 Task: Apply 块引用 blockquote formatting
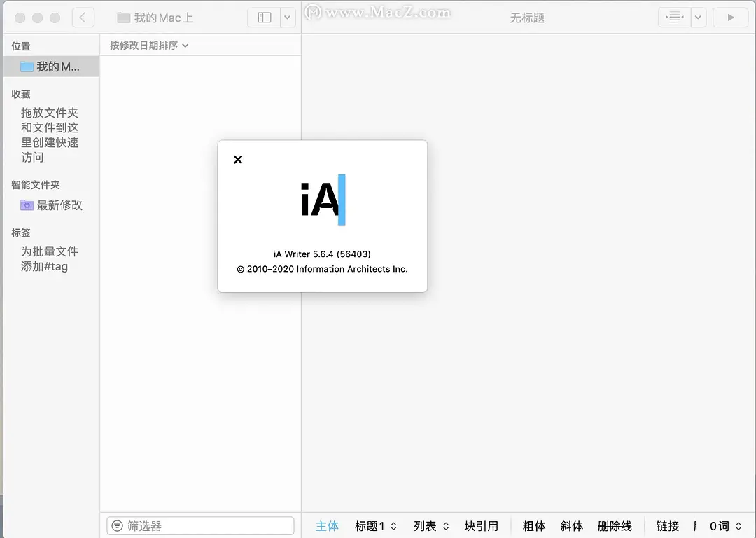(481, 526)
